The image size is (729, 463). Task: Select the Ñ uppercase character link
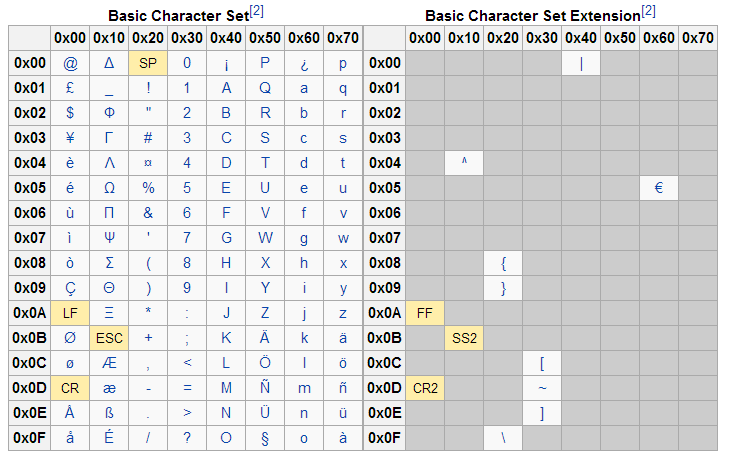(x=265, y=388)
